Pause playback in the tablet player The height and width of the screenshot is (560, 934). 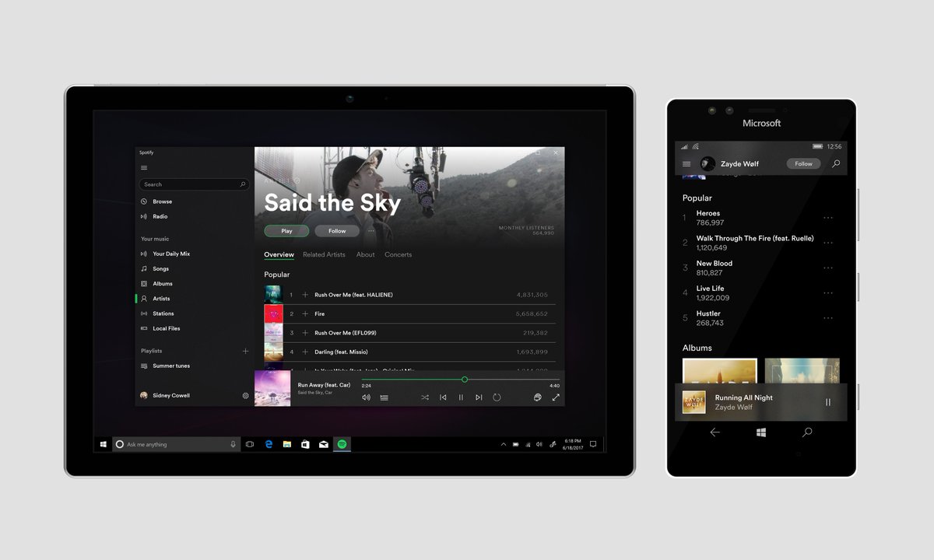pos(461,397)
